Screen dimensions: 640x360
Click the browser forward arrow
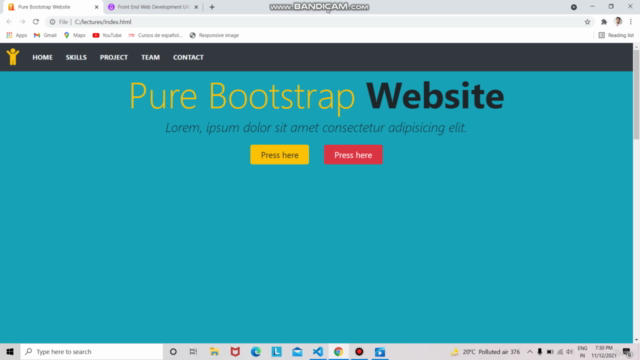pos(22,22)
